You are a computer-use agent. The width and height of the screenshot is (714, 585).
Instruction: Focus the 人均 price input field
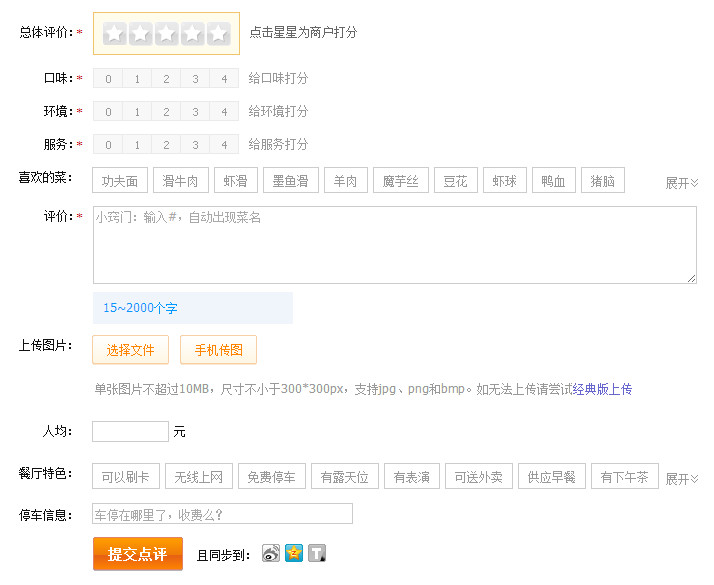[130, 432]
